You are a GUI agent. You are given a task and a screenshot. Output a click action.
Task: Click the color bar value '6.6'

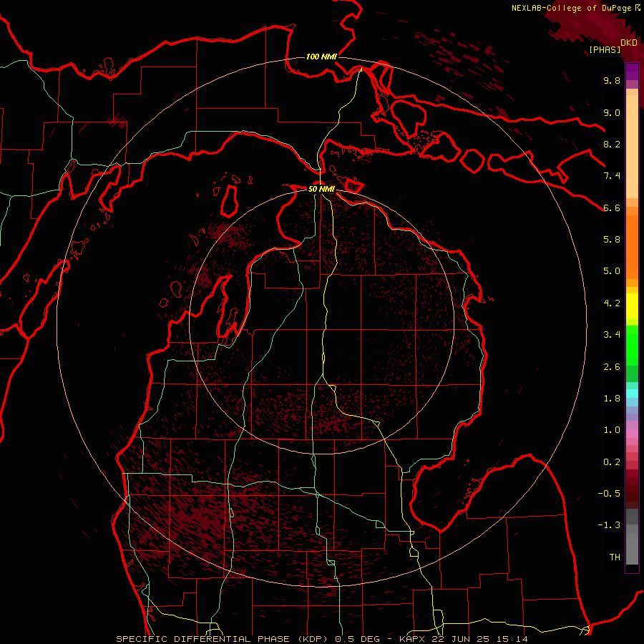612,208
